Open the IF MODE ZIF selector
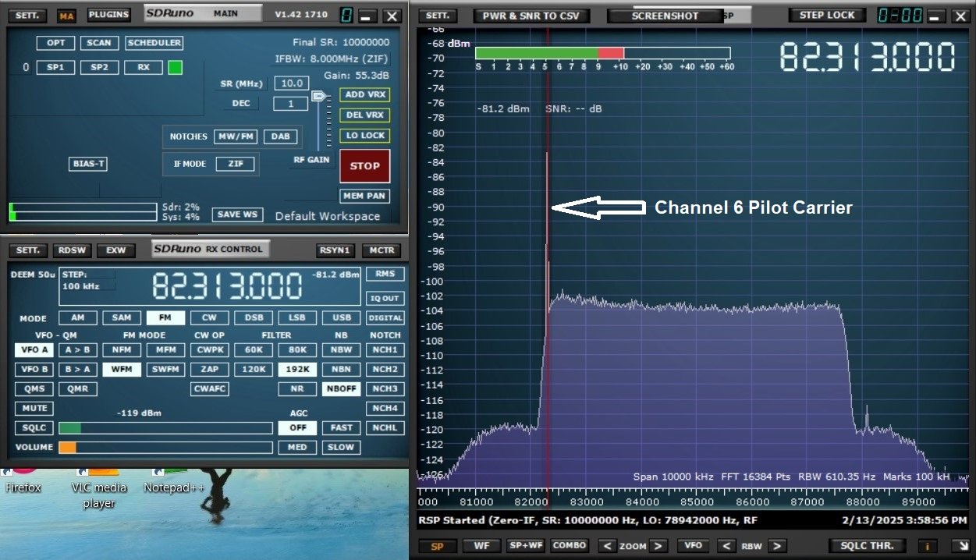Image resolution: width=976 pixels, height=560 pixels. pyautogui.click(x=235, y=164)
